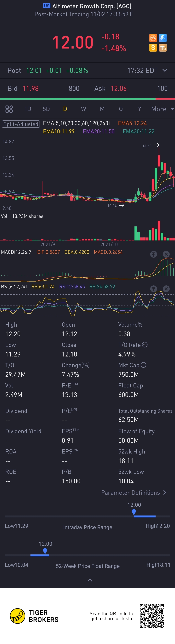The height and width of the screenshot is (644, 175).
Task: Select the EMA30:11.22 value
Action: click(139, 131)
